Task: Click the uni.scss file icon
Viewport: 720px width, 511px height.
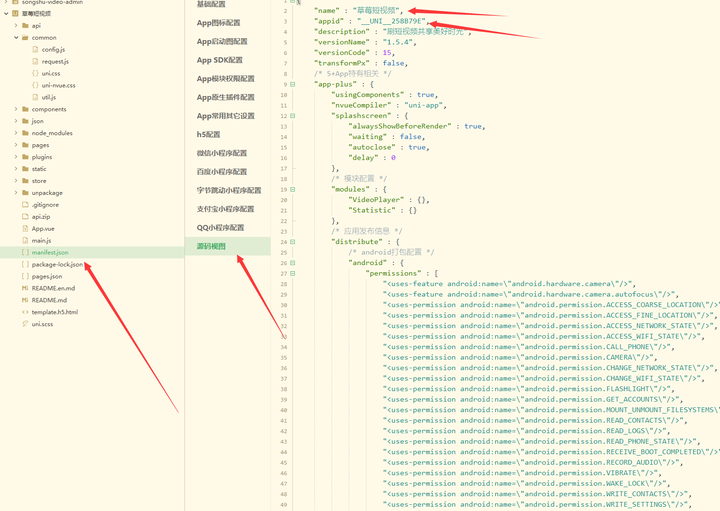Action: [x=25, y=324]
